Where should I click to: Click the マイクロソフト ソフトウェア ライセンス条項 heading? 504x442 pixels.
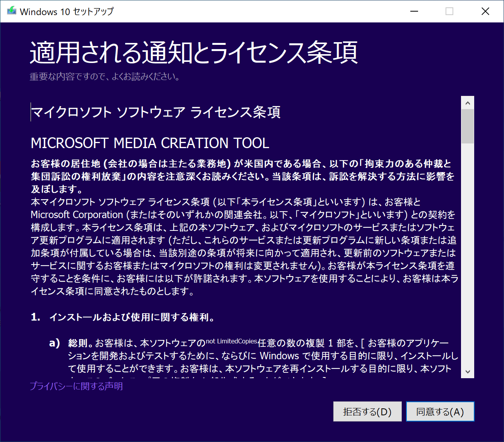156,112
